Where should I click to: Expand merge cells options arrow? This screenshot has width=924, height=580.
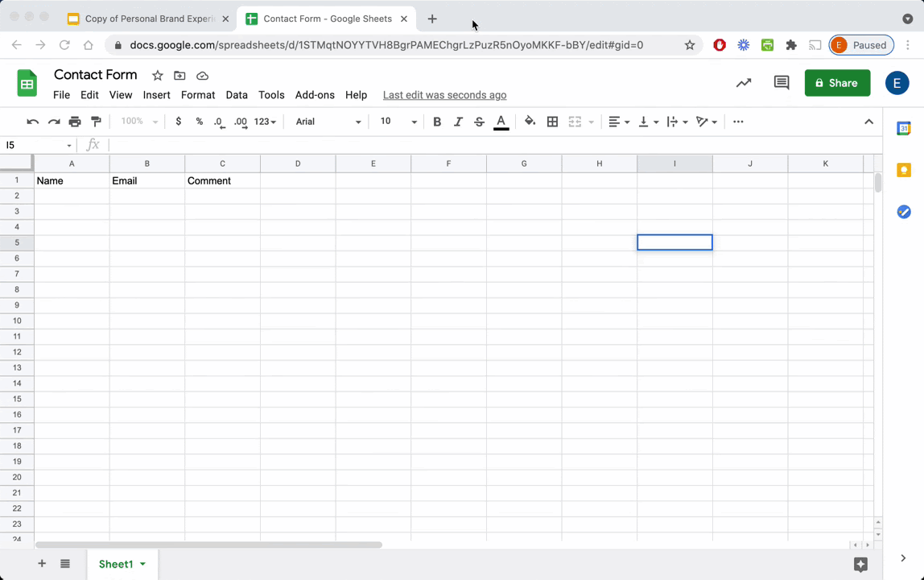(x=591, y=122)
